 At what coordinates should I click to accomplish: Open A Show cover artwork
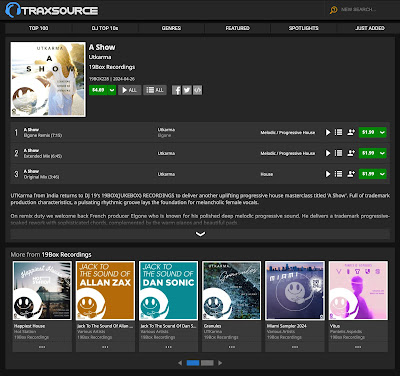pyautogui.click(x=48, y=79)
